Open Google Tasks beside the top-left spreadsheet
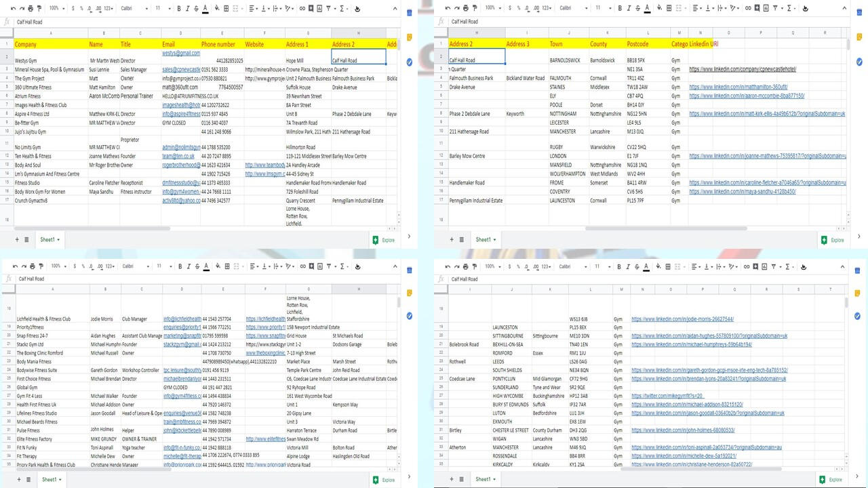The width and height of the screenshot is (868, 488). click(410, 62)
